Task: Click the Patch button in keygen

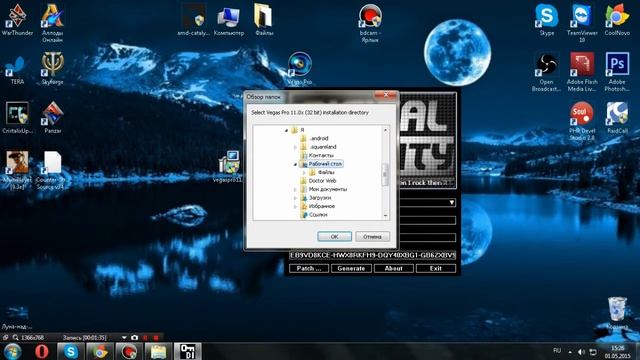Action: click(x=309, y=268)
